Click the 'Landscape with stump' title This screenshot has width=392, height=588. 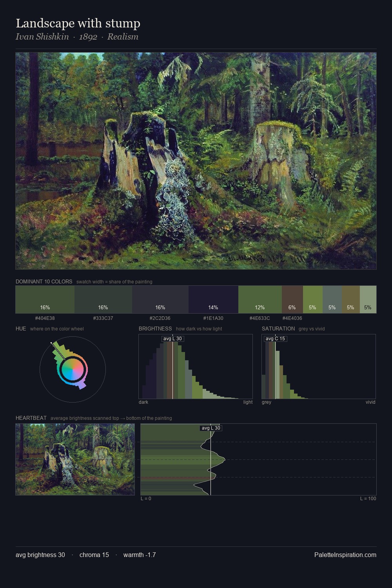tap(78, 23)
